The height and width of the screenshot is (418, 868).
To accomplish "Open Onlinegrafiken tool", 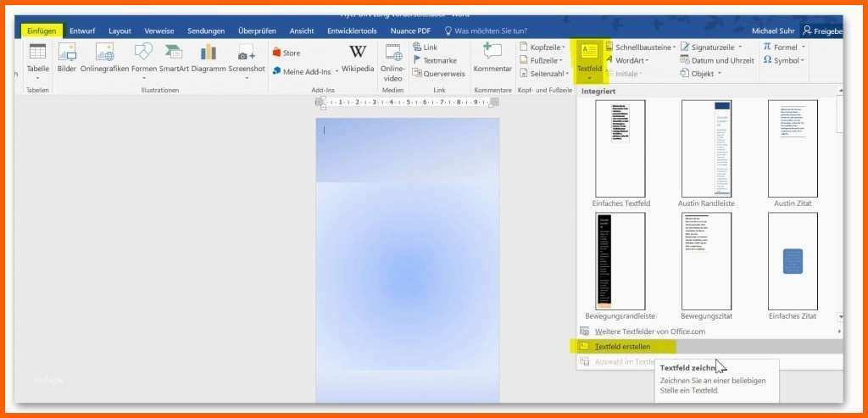I will point(104,59).
